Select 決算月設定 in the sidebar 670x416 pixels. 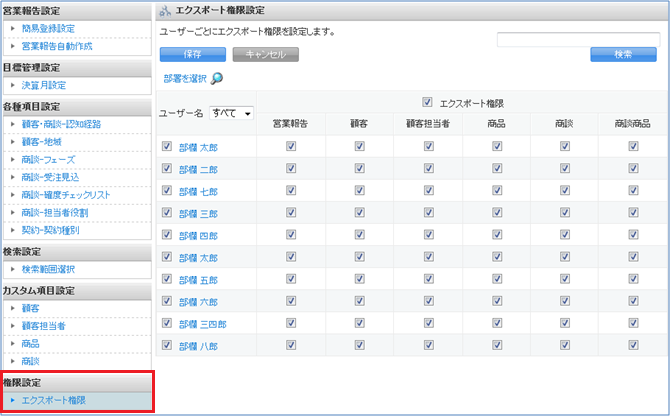coord(44,86)
